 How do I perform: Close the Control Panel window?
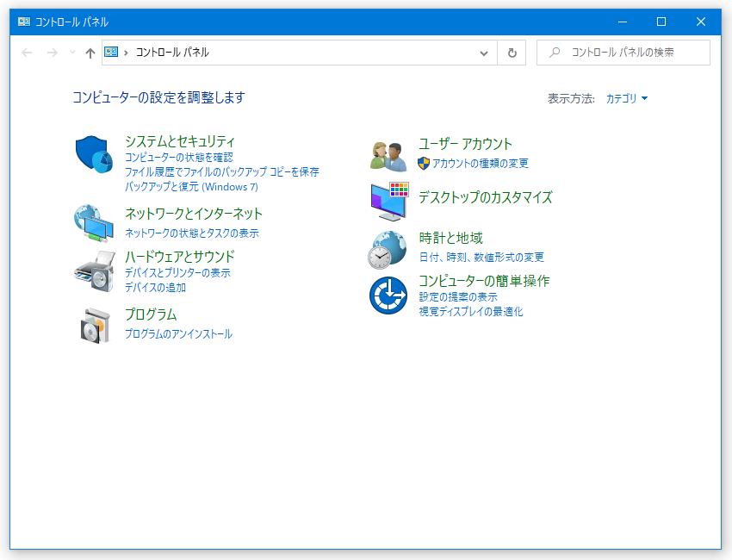[701, 22]
